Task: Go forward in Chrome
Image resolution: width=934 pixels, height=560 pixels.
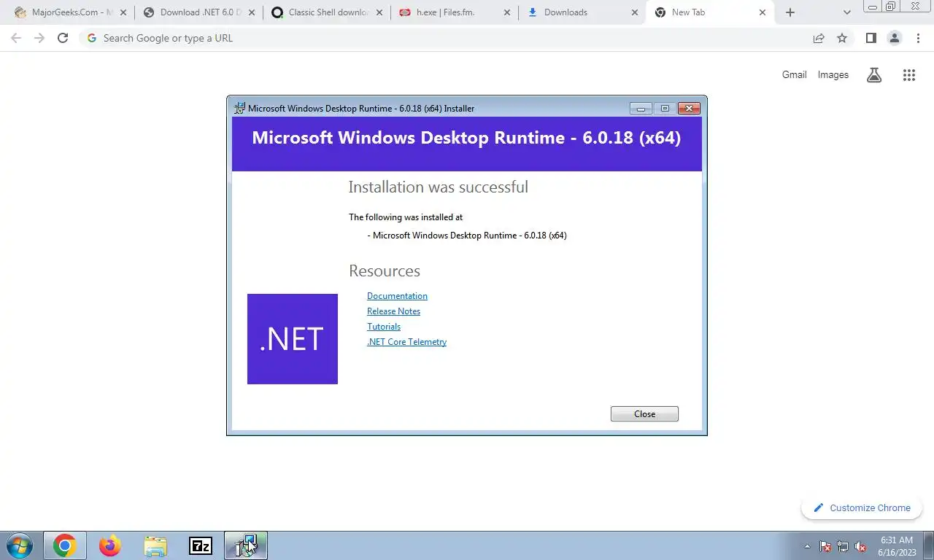Action: coord(39,38)
